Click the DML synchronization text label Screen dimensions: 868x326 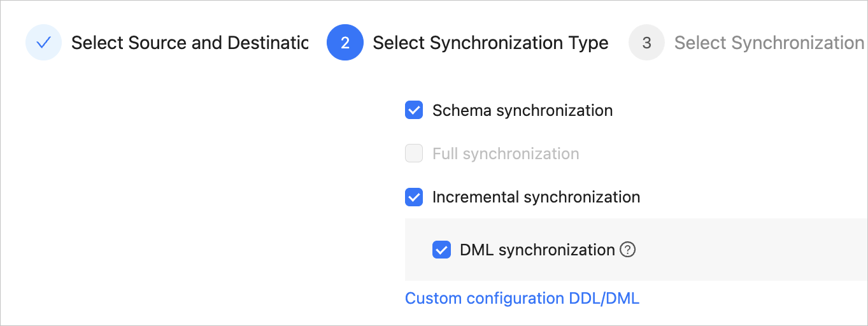point(537,250)
